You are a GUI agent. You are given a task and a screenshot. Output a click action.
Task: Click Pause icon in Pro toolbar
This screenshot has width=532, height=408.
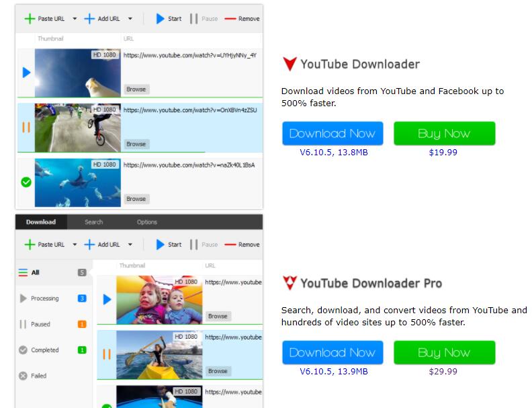[x=193, y=245]
